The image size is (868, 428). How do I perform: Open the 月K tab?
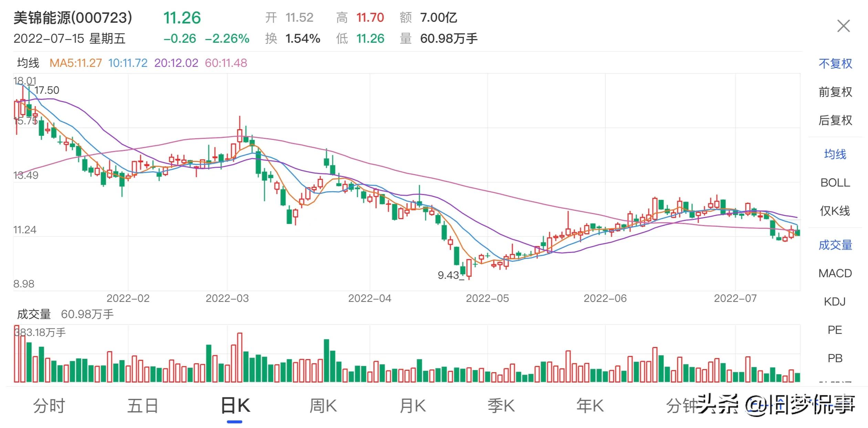(x=412, y=406)
